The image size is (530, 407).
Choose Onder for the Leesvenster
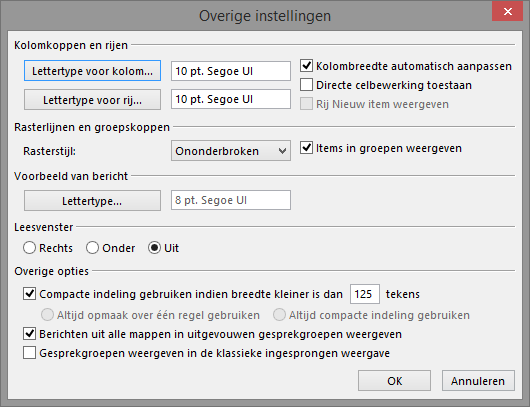pyautogui.click(x=92, y=248)
